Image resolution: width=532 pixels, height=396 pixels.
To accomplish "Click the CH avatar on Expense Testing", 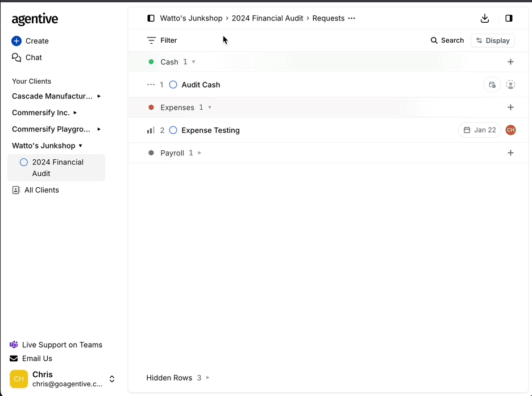I will click(x=510, y=130).
